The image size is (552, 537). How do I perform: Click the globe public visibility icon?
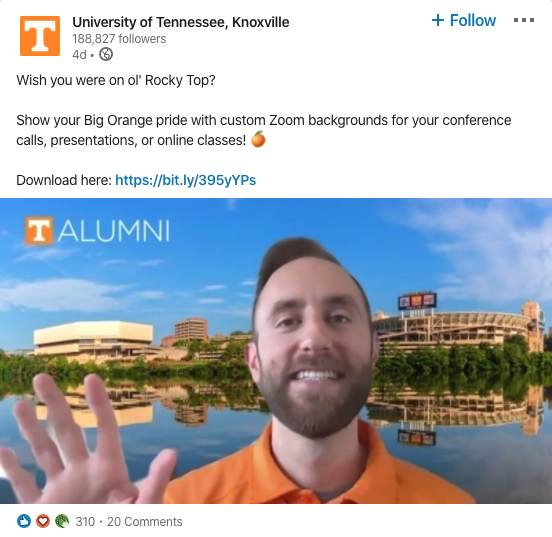tap(106, 55)
